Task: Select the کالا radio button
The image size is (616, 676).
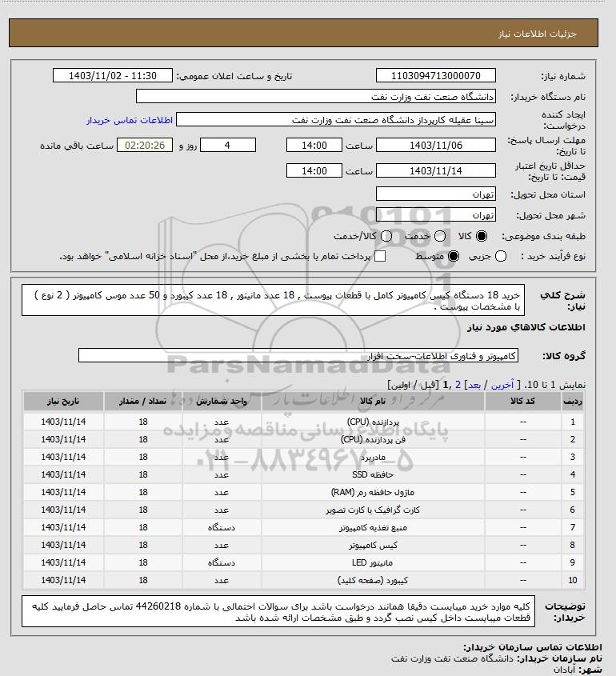Action: [481, 236]
